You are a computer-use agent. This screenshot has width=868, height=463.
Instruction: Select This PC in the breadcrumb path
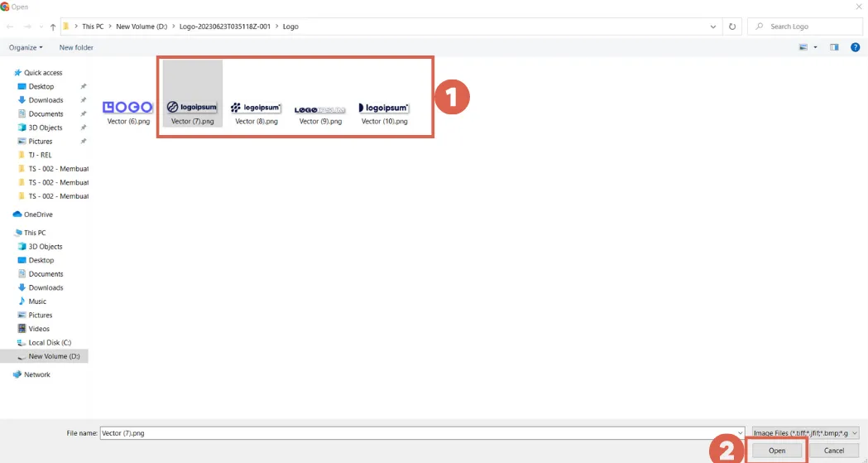93,27
